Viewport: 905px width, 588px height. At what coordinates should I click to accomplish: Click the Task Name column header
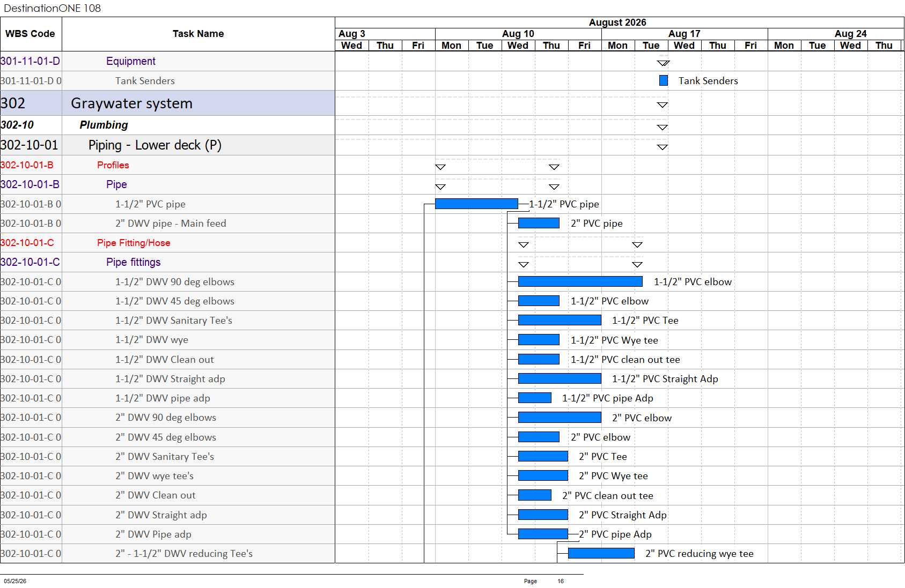tap(198, 34)
